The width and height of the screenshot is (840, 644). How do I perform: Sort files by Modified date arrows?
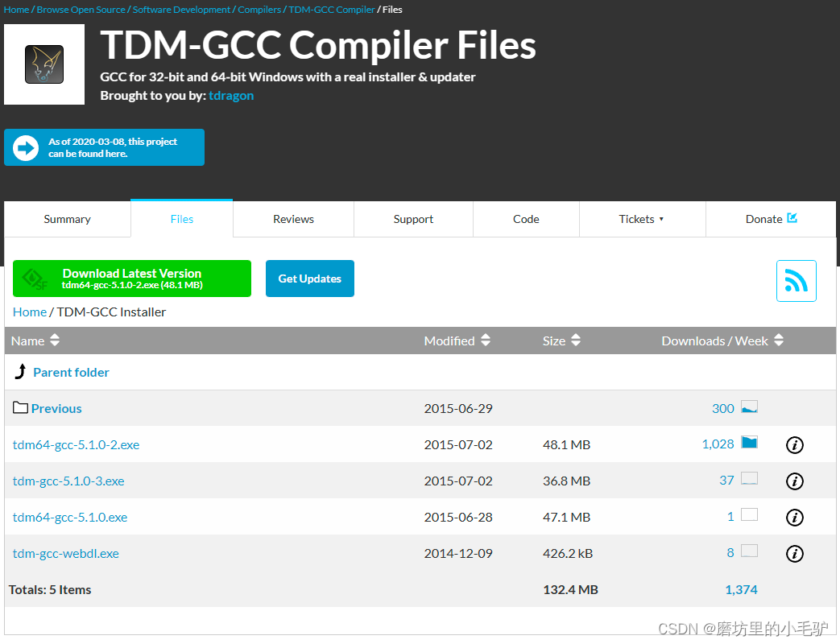[x=486, y=340]
